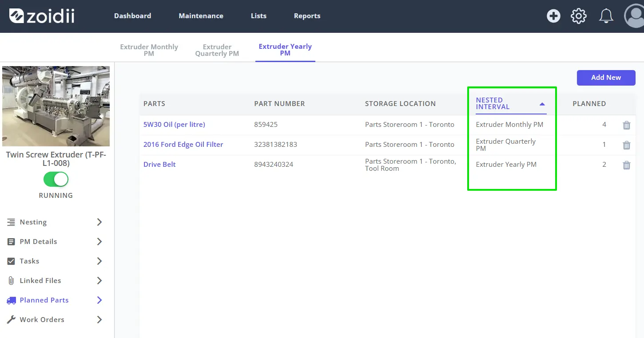Toggle the RUNNING status switch

pos(56,179)
